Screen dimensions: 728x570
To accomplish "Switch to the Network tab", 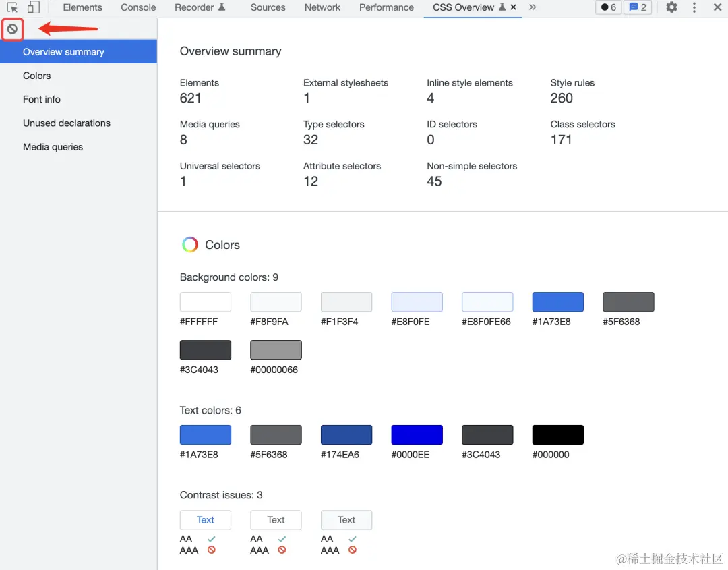I will pyautogui.click(x=322, y=7).
